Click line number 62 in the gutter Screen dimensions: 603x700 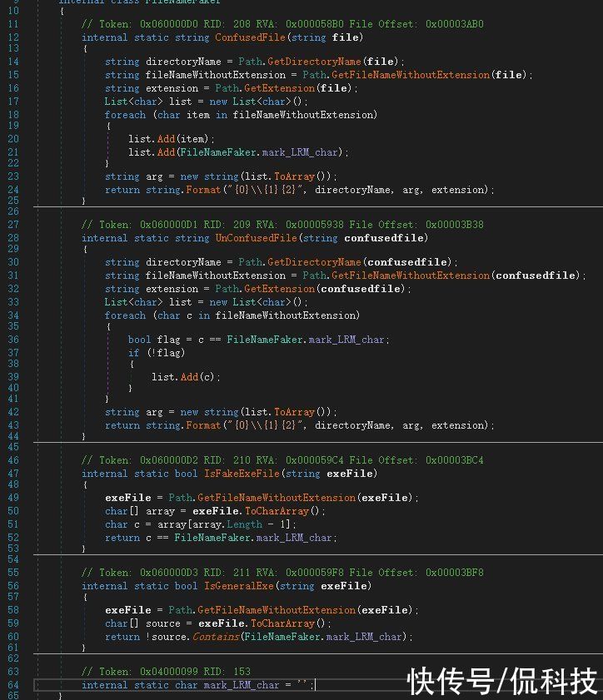coord(13,658)
